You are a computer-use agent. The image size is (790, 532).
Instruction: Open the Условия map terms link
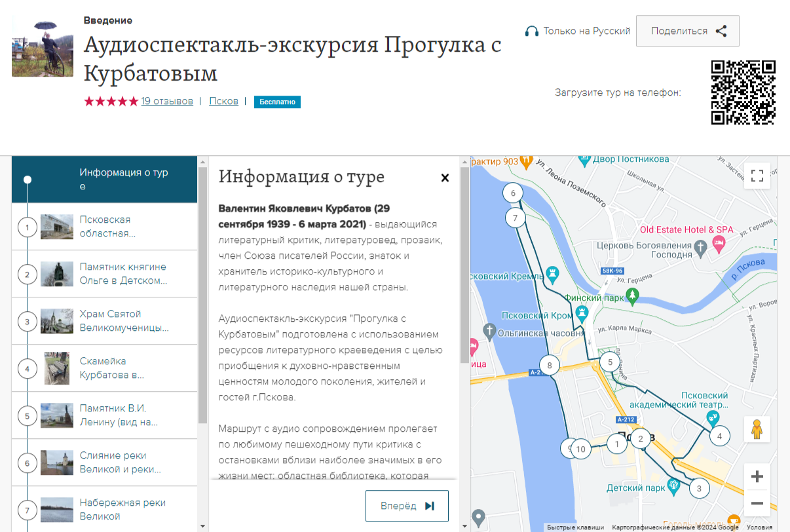coord(759,527)
